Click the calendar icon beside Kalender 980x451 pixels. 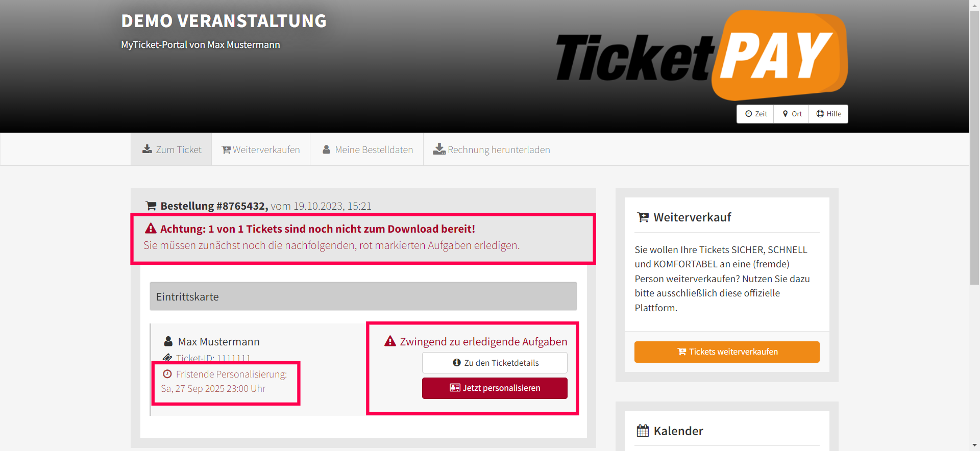[x=643, y=431]
